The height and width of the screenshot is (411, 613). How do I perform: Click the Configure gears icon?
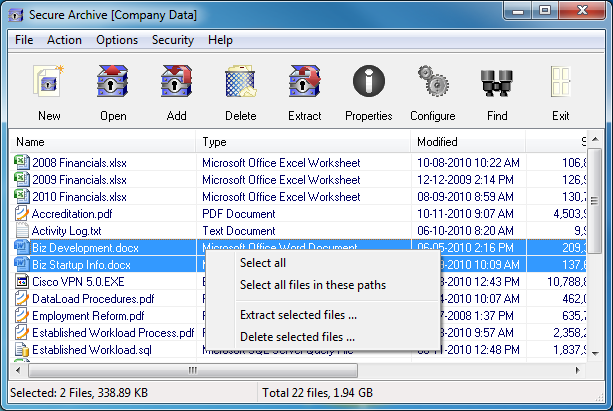click(x=432, y=83)
